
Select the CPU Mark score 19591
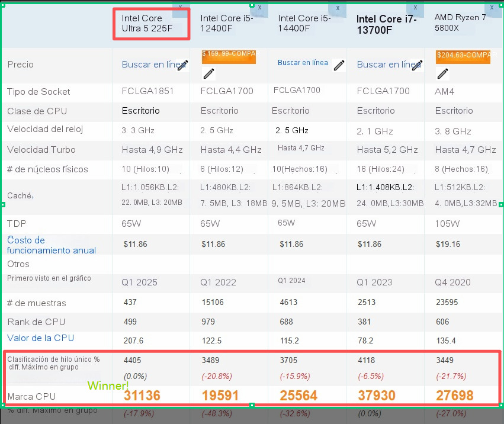[220, 396]
